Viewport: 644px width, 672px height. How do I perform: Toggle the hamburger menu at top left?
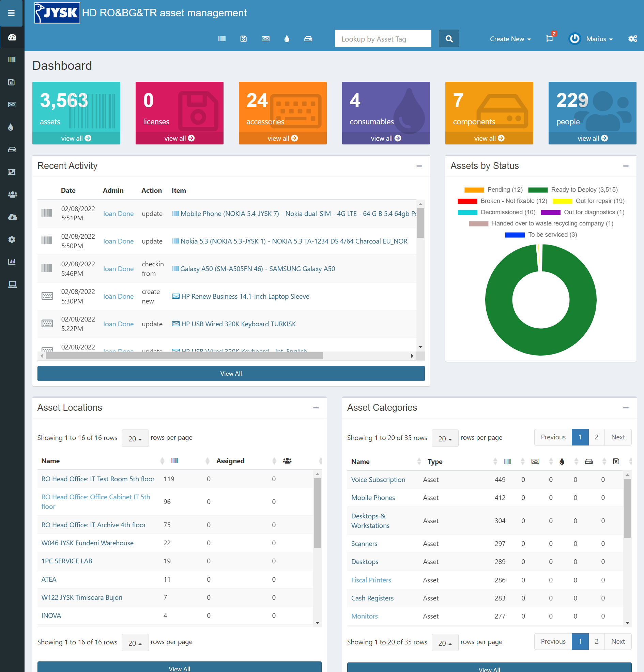11,13
